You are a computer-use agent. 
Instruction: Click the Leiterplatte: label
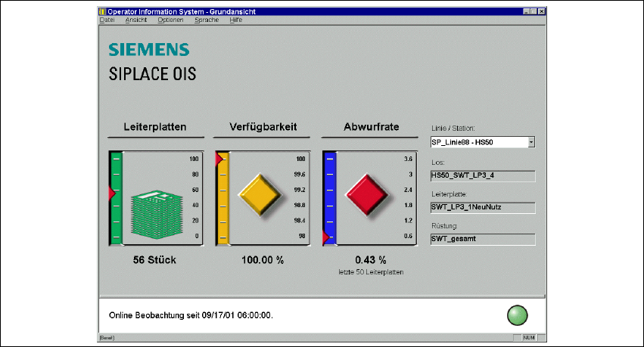coord(450,194)
